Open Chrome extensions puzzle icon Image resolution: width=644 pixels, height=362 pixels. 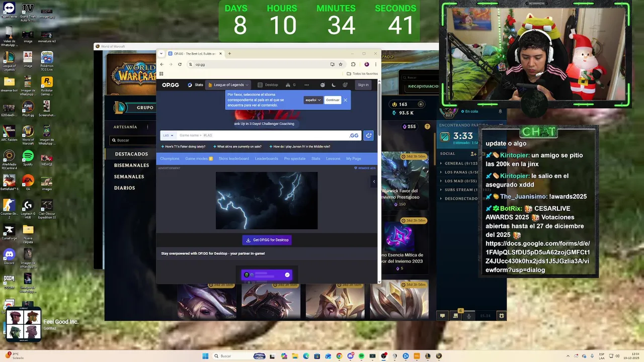(x=353, y=64)
